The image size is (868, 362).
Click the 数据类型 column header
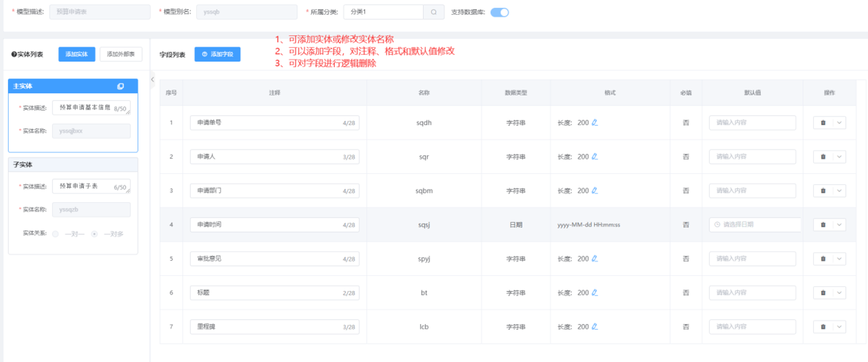pos(516,93)
